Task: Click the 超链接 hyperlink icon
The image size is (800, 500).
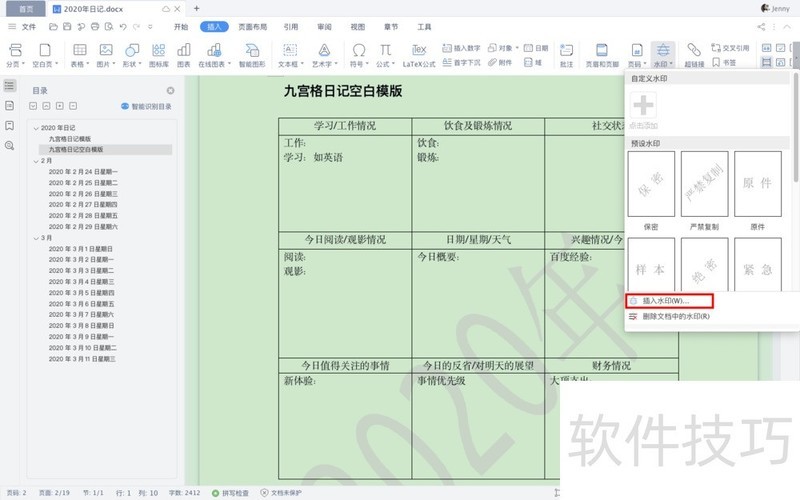Action: (694, 51)
